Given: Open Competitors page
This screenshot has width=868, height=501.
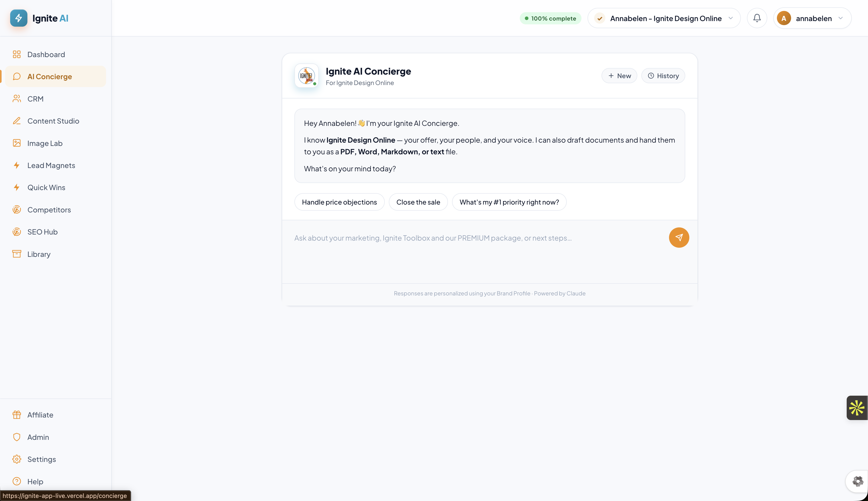Looking at the screenshot, I should 55,210.
